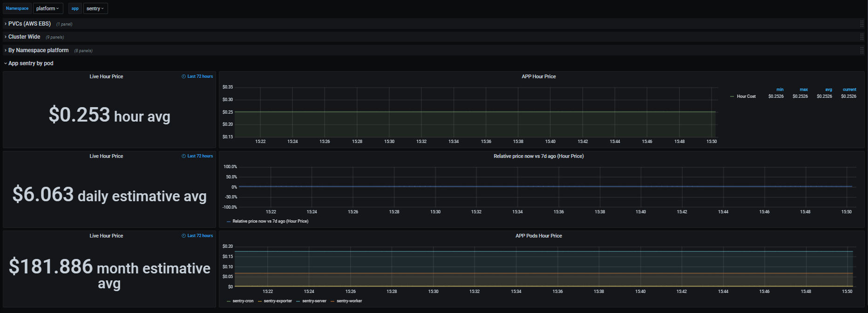Screen dimensions: 868x313
Task: Toggle the Hour Cost legend series
Action: point(746,96)
